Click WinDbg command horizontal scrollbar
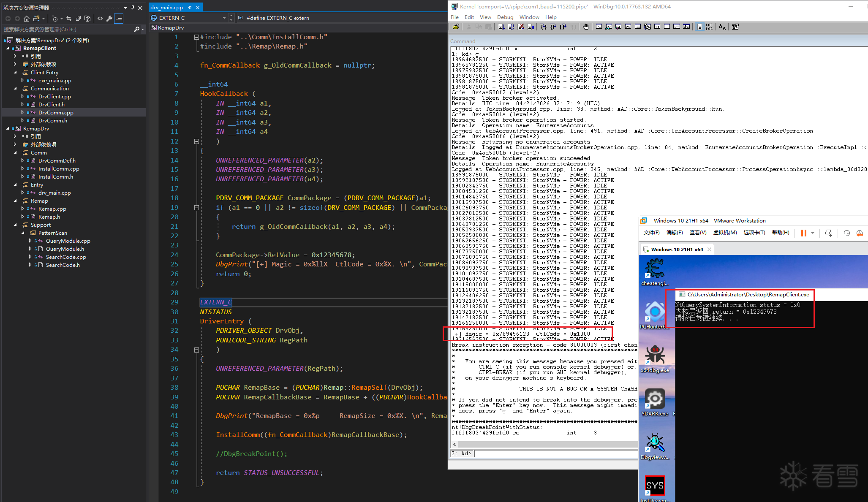This screenshot has height=502, width=868. click(x=545, y=444)
